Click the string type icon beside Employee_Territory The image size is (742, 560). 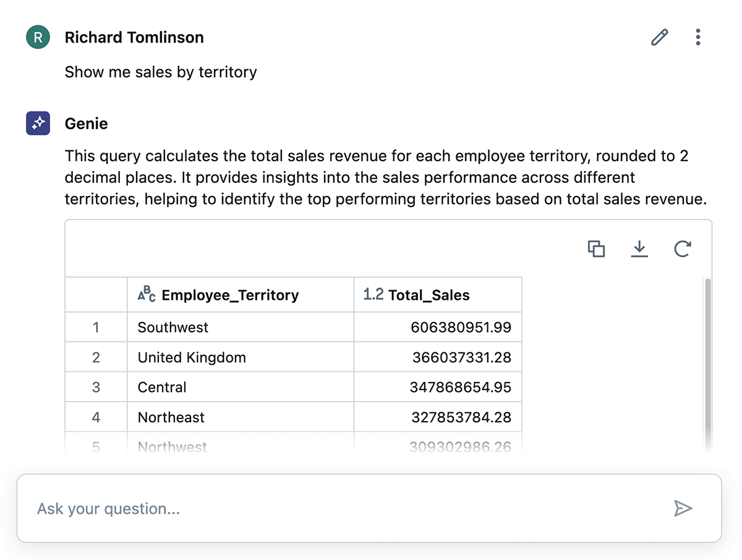pos(147,295)
